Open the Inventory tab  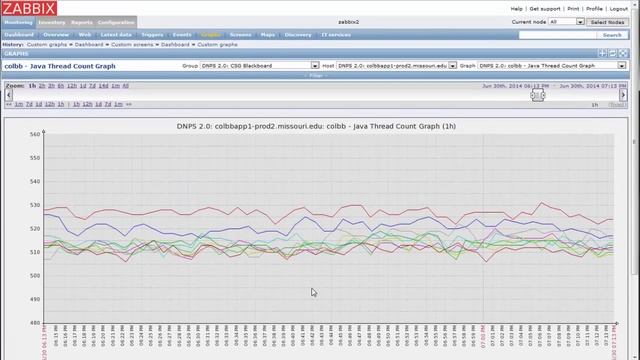[52, 22]
